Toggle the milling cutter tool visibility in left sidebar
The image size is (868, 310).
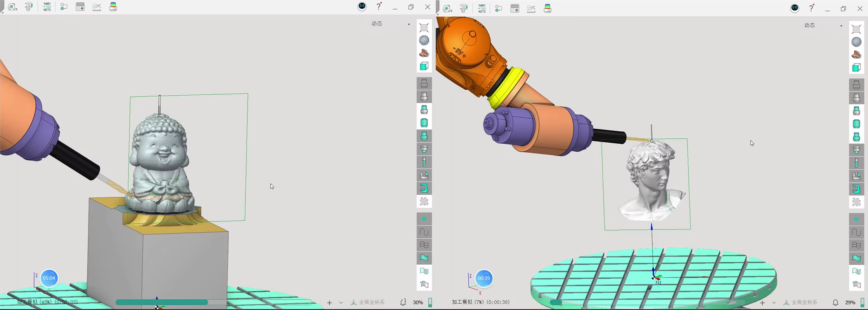point(424,162)
